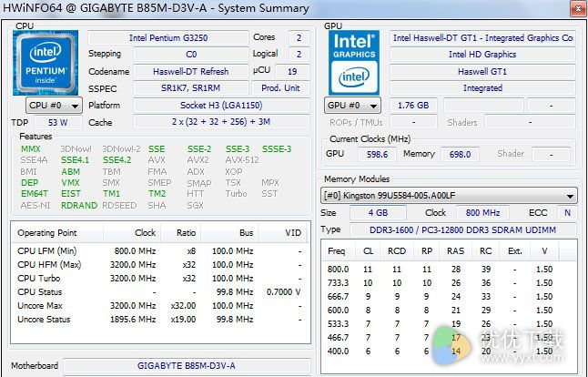This screenshot has height=377, width=588.
Task: Click the CL column header
Action: click(x=368, y=251)
